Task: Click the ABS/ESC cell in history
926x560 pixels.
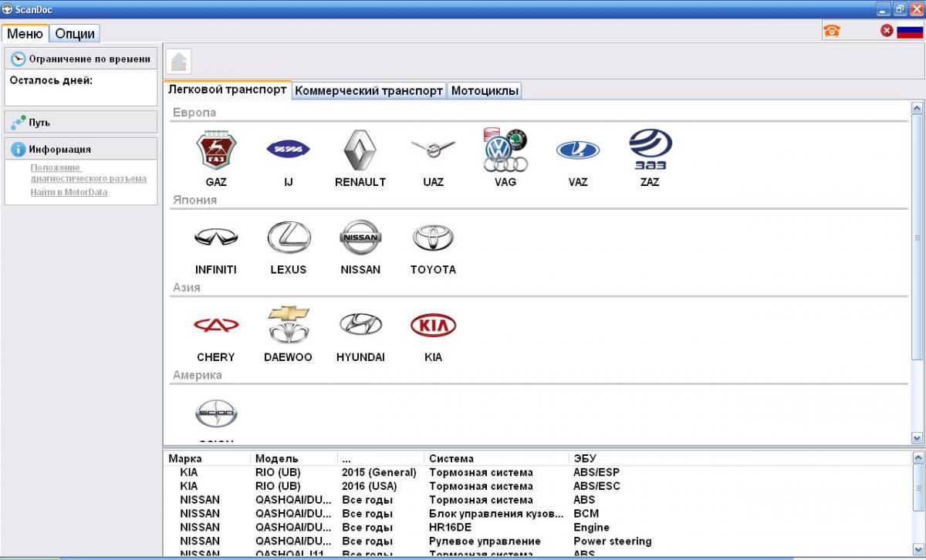Action: point(596,487)
